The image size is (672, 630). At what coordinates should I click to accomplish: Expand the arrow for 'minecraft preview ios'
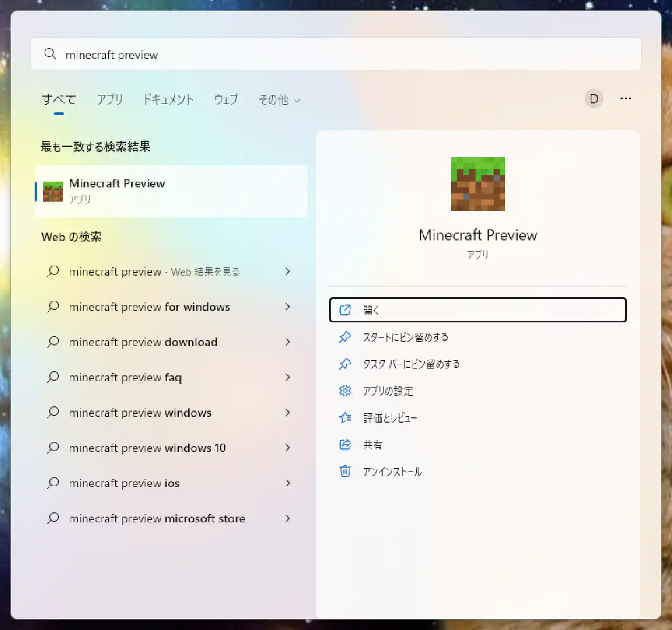pos(288,483)
